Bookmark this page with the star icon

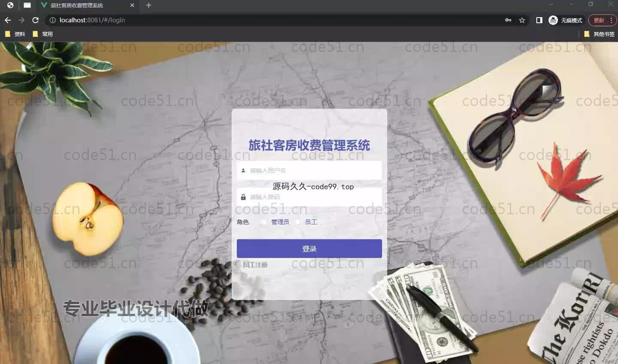522,20
